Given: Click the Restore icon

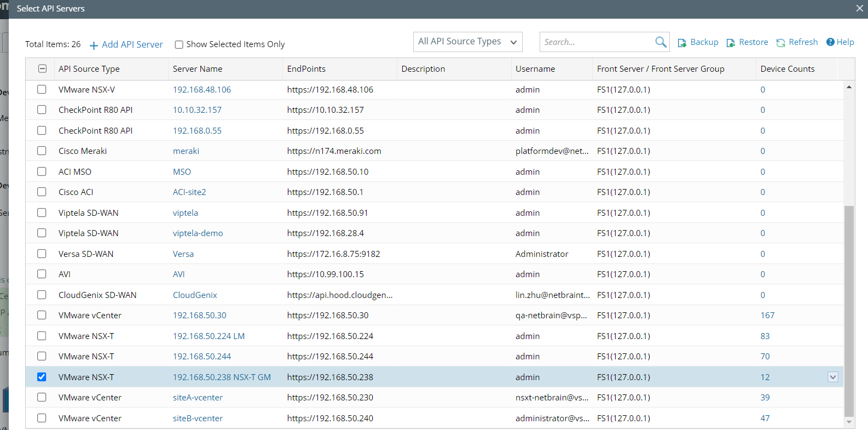Looking at the screenshot, I should tap(731, 43).
